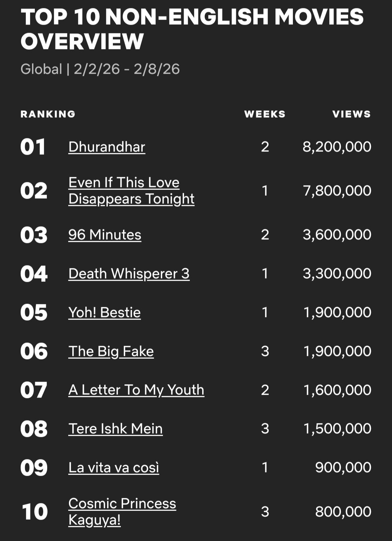Viewport: 392px width, 541px height.
Task: Click the VIEWS column header
Action: pos(352,114)
